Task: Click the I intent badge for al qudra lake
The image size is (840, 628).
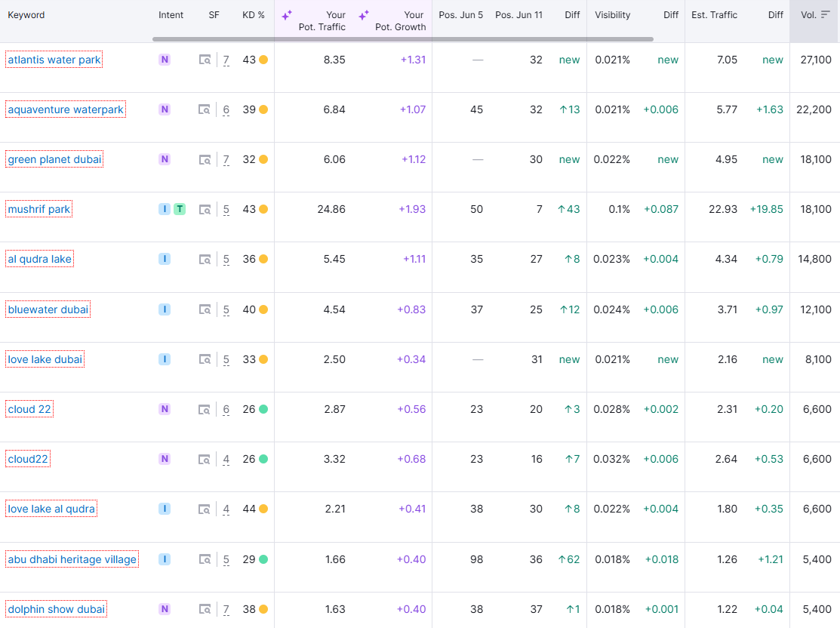Action: 165,259
